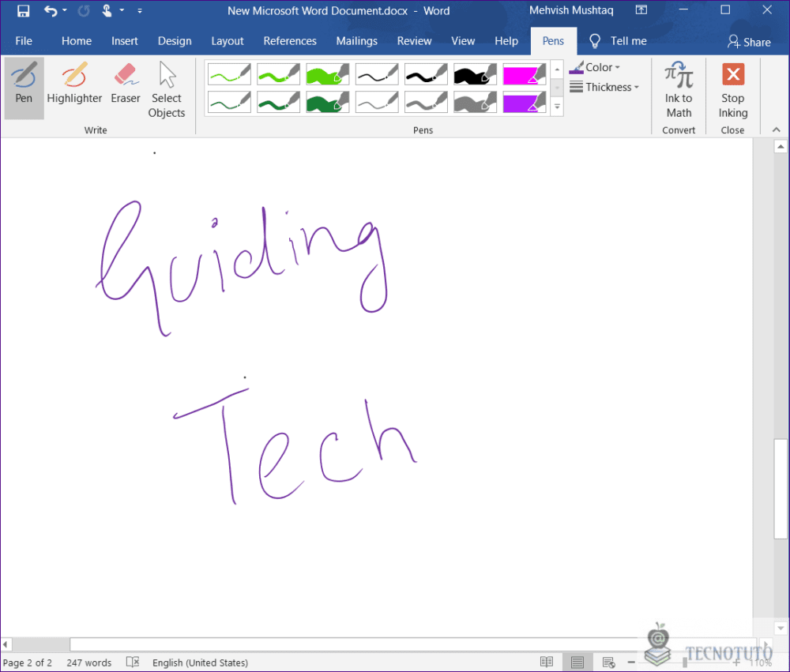Convert ink using Ink to Math

(679, 90)
